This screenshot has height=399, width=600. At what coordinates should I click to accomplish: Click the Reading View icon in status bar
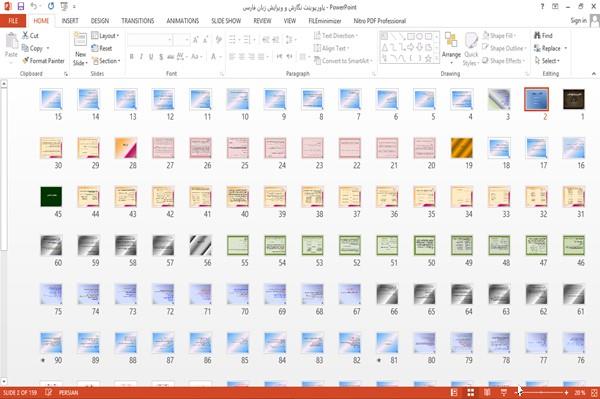pyautogui.click(x=487, y=392)
